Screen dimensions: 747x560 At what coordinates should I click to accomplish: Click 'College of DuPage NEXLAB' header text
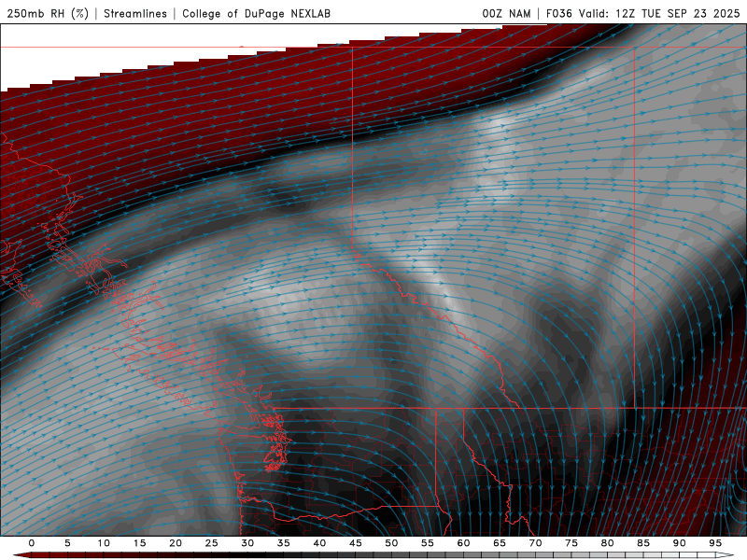[x=256, y=13]
